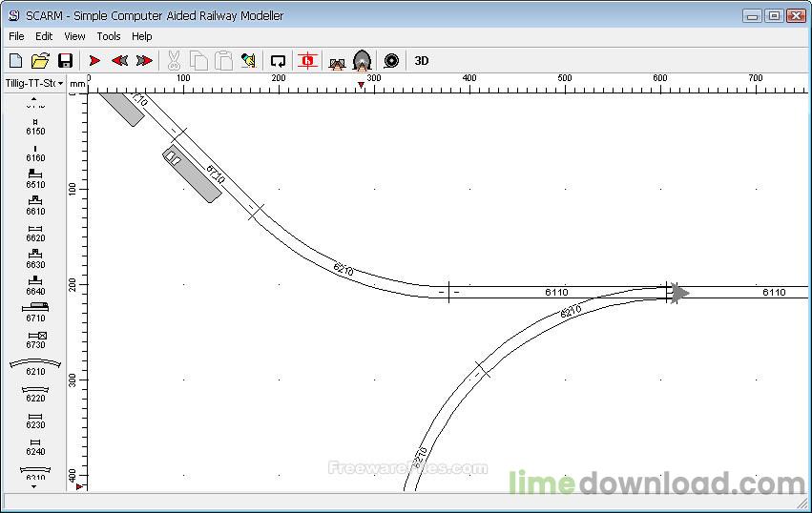The width and height of the screenshot is (812, 513).
Task: Save the layout with floppy icon
Action: (65, 61)
